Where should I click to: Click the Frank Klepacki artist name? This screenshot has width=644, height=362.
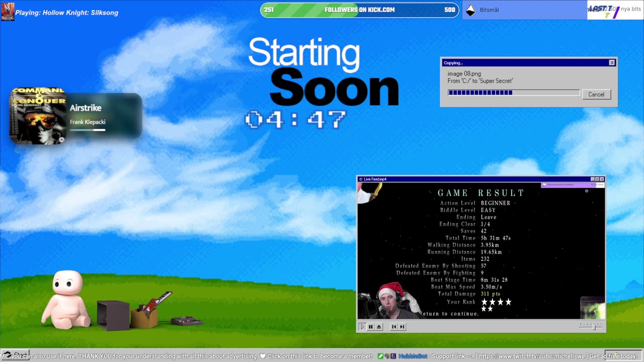click(x=88, y=122)
